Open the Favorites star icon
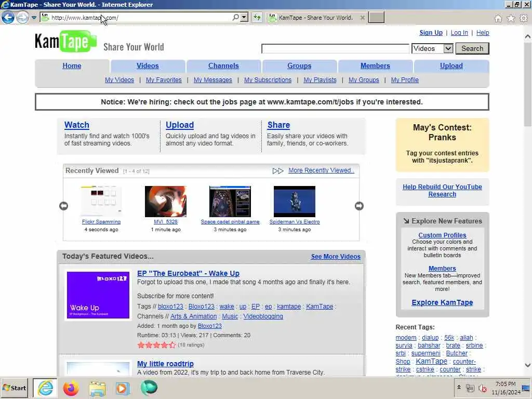The image size is (532, 399). pyautogui.click(x=511, y=18)
